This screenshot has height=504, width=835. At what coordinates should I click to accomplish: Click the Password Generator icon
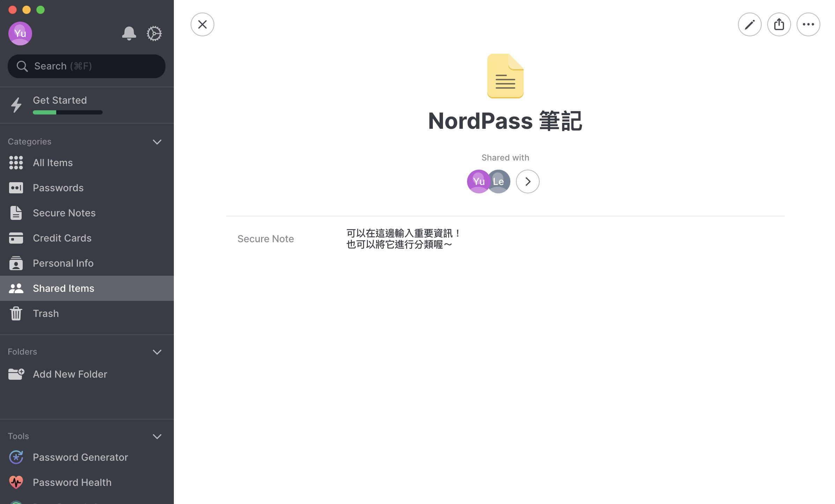[16, 457]
